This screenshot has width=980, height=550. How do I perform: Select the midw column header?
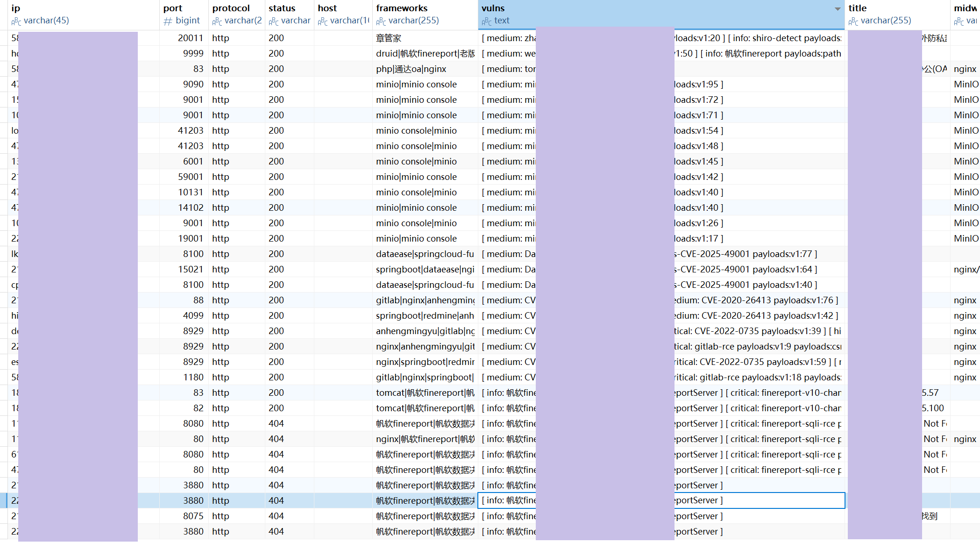coord(965,14)
